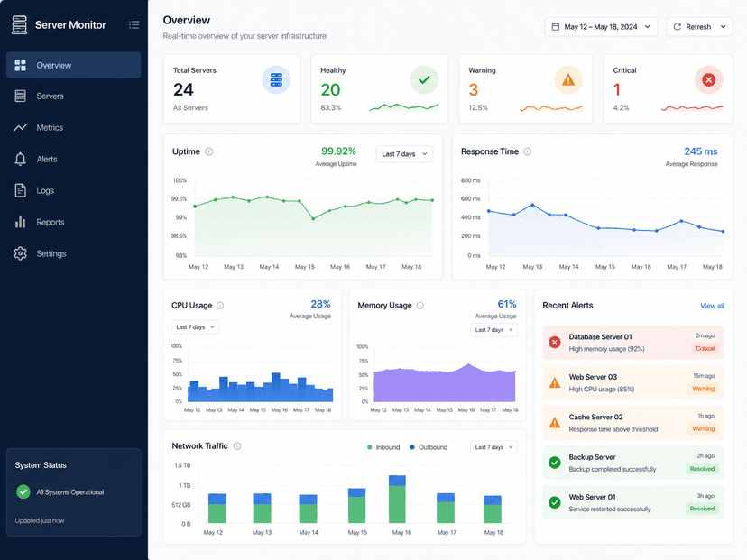This screenshot has width=747, height=560.
Task: Click the Warning badge on Cache Server 02
Action: click(x=703, y=428)
